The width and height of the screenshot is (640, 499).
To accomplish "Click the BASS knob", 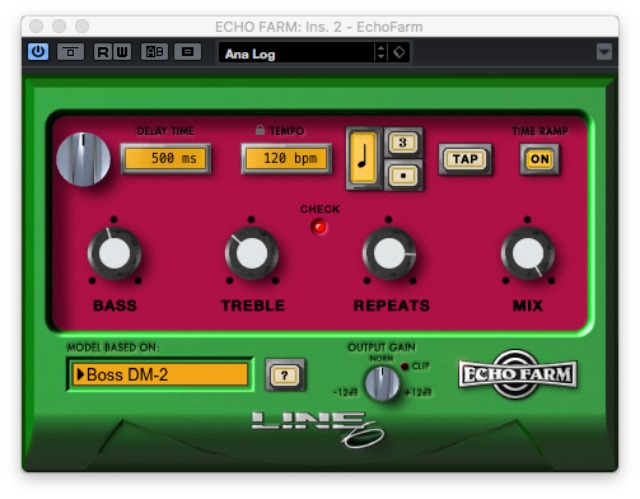I will 114,253.
